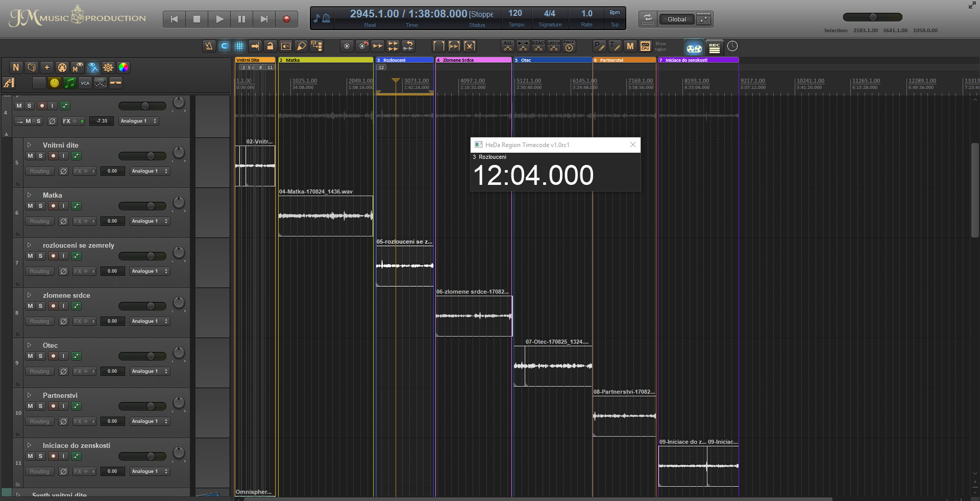Viewport: 980px width, 501px height.
Task: Record-arm the rozlouceni se zemrely track
Action: 53,256
